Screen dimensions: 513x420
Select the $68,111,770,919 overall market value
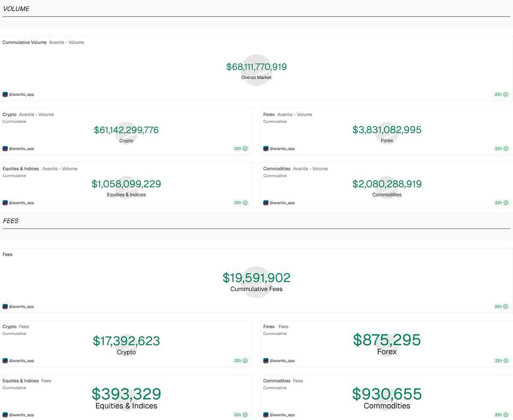256,67
